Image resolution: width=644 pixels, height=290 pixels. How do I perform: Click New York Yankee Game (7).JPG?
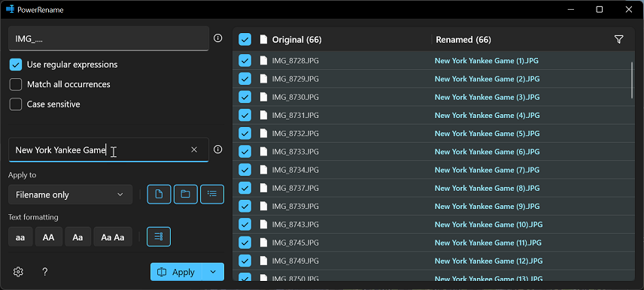[487, 170]
